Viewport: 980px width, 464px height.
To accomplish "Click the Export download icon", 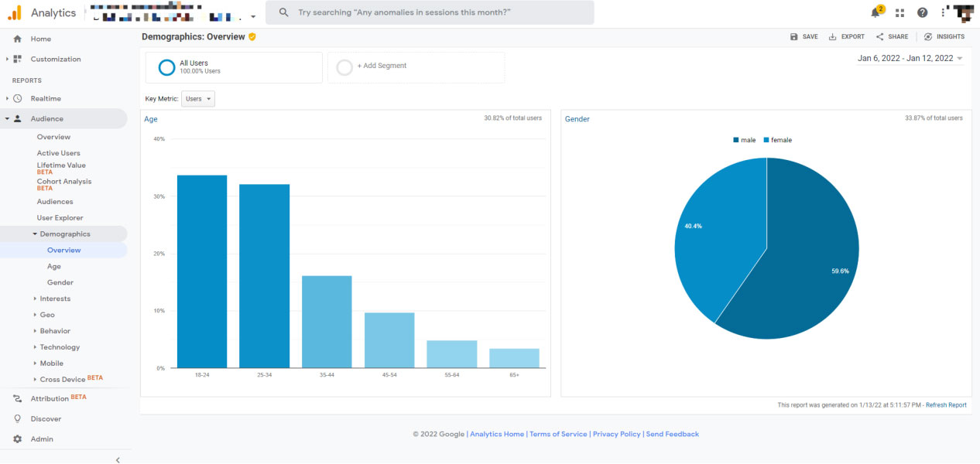I will click(x=833, y=37).
